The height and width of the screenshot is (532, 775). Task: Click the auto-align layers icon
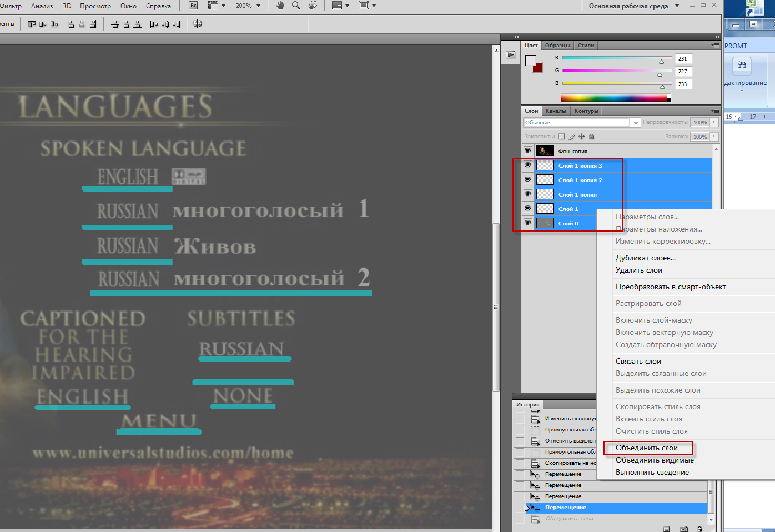198,24
